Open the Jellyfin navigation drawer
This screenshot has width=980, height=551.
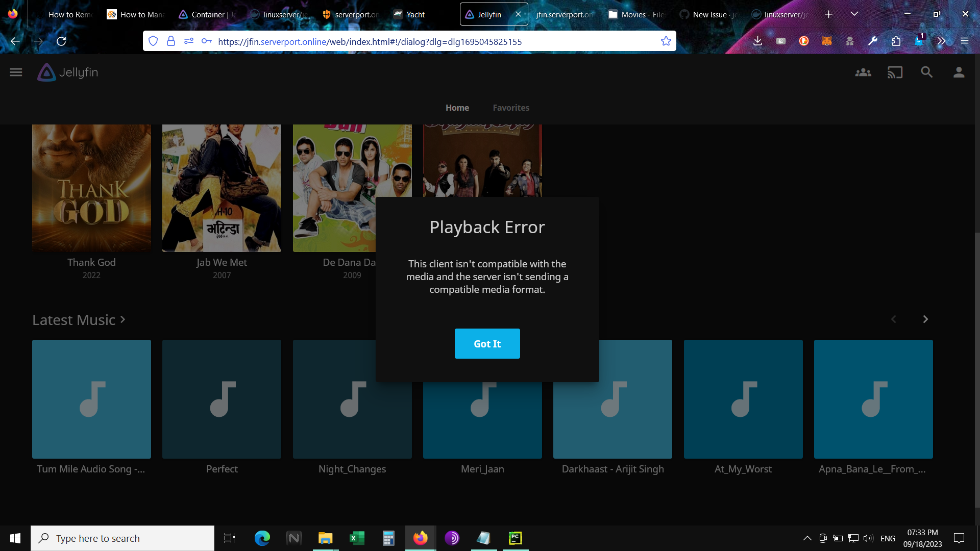pyautogui.click(x=15, y=72)
